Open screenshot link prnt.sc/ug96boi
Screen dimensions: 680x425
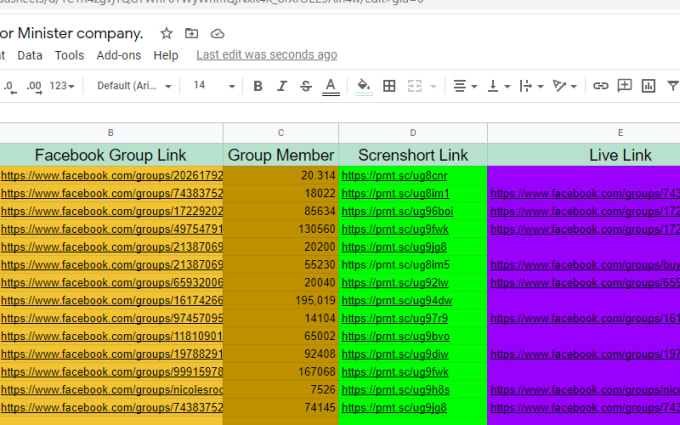point(397,211)
